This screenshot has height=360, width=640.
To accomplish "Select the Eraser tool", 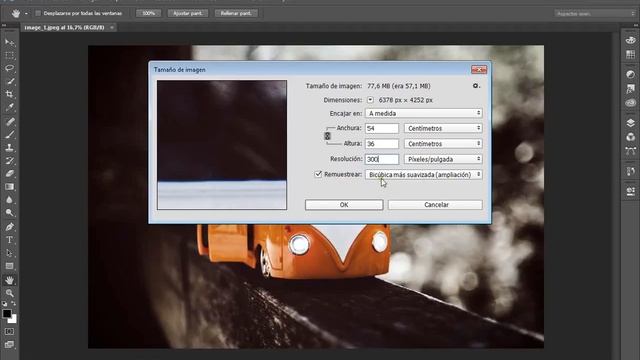I will (9, 173).
